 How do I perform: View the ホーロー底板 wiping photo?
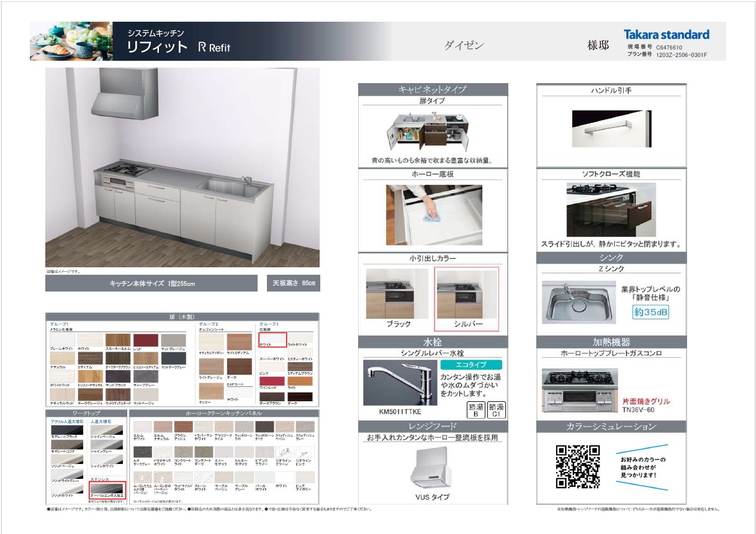tap(434, 215)
